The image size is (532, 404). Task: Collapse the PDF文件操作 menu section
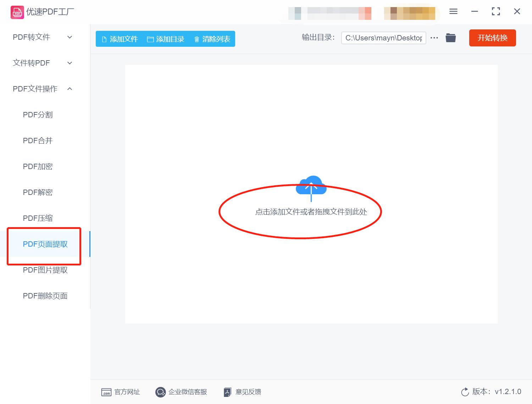click(41, 89)
